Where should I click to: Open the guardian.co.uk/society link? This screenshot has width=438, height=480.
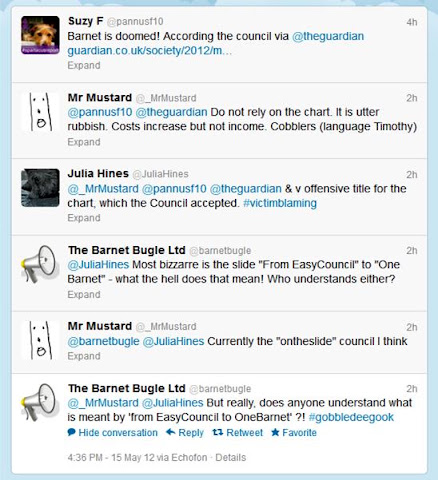[149, 51]
